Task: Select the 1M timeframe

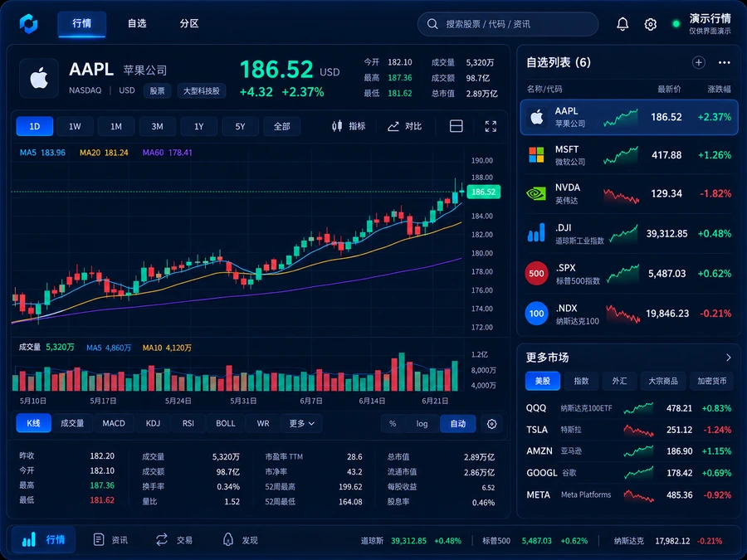Action: [x=115, y=126]
